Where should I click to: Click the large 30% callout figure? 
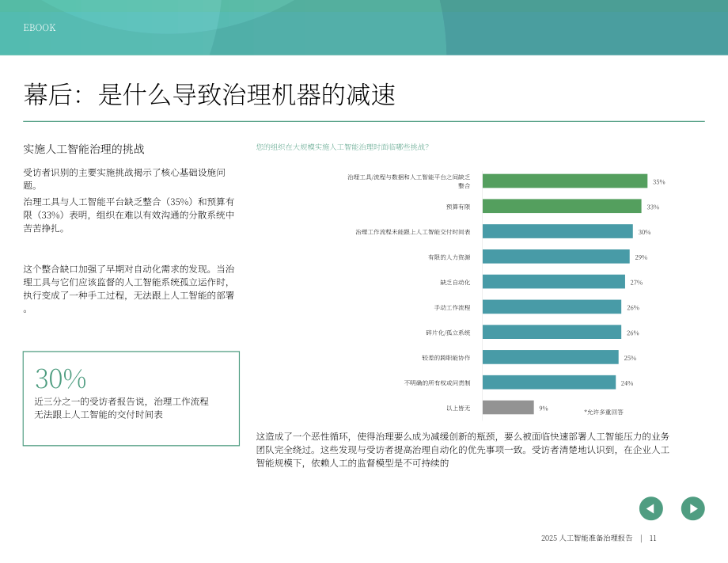tap(61, 379)
